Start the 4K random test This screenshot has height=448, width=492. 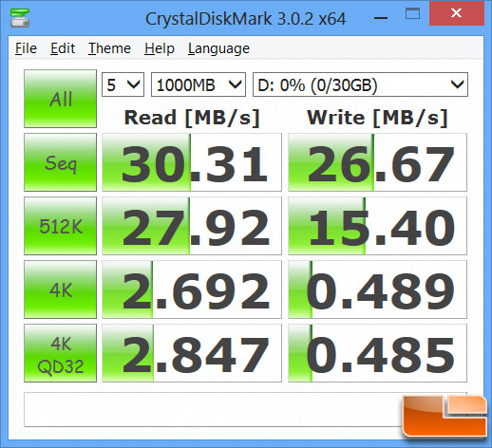tap(60, 289)
